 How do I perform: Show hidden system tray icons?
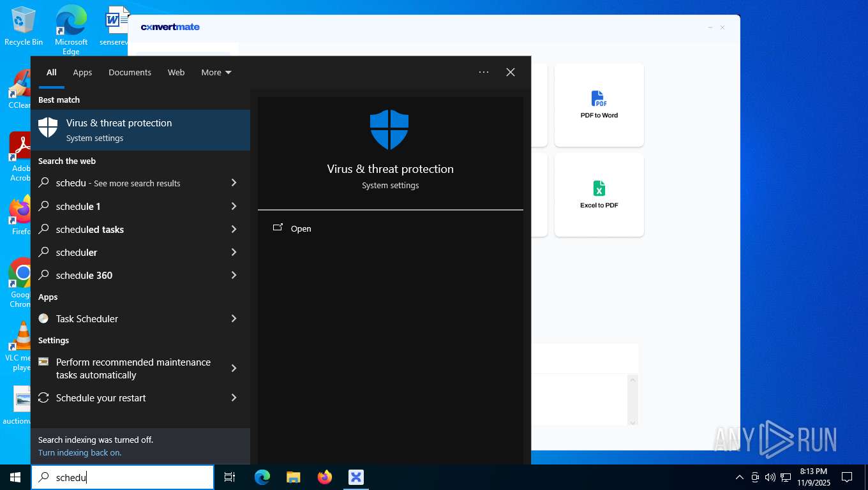point(740,477)
